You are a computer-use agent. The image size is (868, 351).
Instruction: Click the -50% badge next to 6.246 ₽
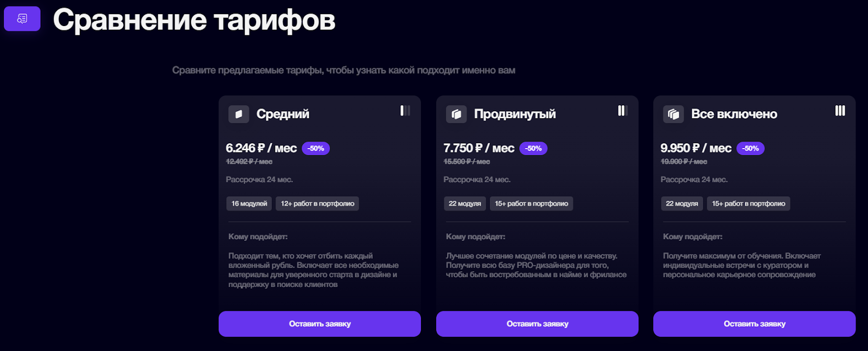pos(316,148)
